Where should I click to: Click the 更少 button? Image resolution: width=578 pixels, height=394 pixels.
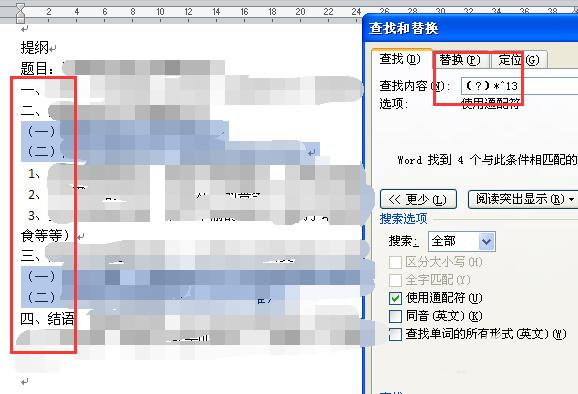pyautogui.click(x=418, y=199)
